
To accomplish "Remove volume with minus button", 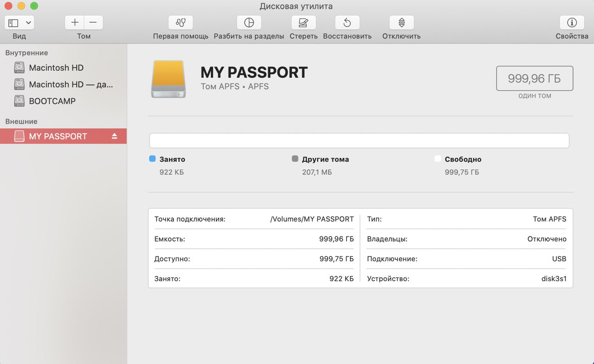I will point(93,22).
